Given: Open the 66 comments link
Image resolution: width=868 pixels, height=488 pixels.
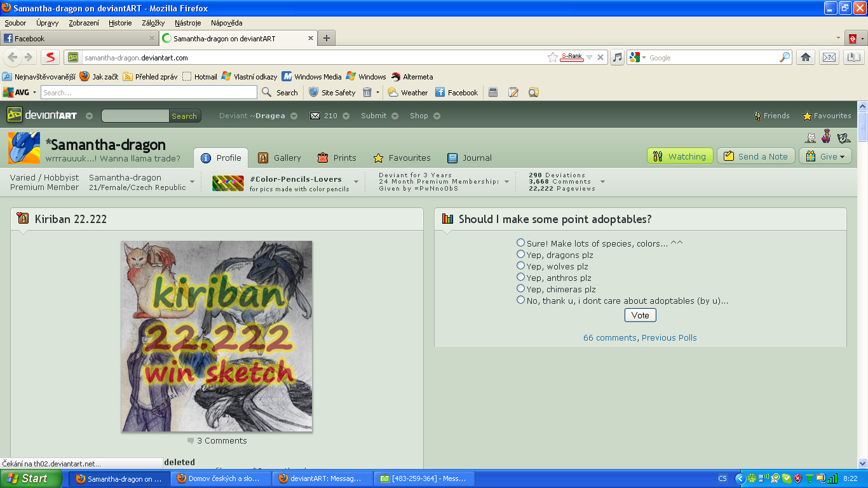Looking at the screenshot, I should (x=609, y=337).
